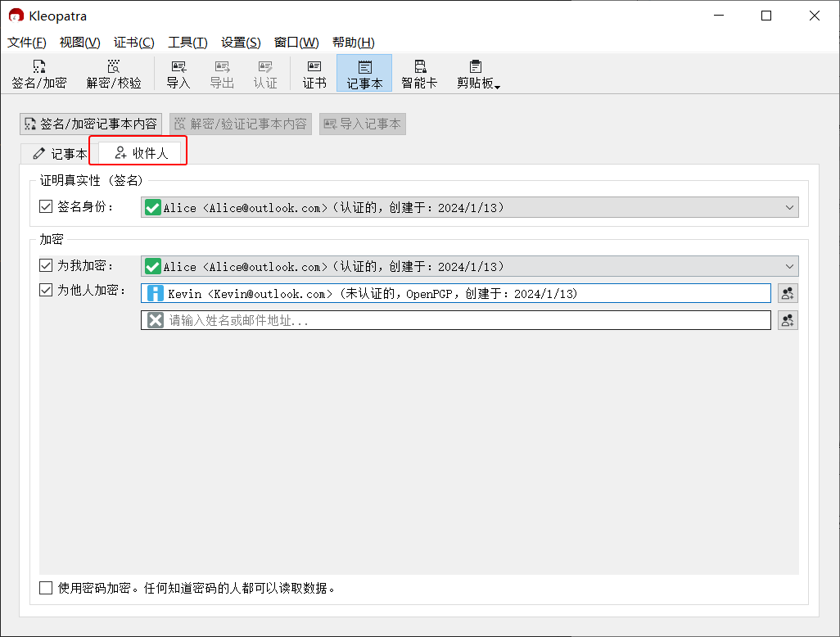Expand the 为我加密 Alice key dropdown

pyautogui.click(x=470, y=266)
